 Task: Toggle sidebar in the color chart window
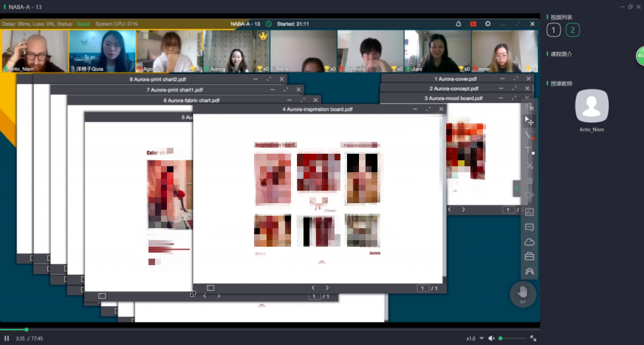102,296
